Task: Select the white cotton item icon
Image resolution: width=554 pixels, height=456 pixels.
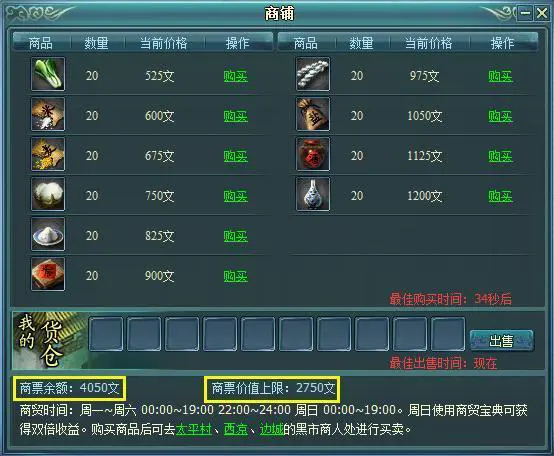Action: point(48,194)
